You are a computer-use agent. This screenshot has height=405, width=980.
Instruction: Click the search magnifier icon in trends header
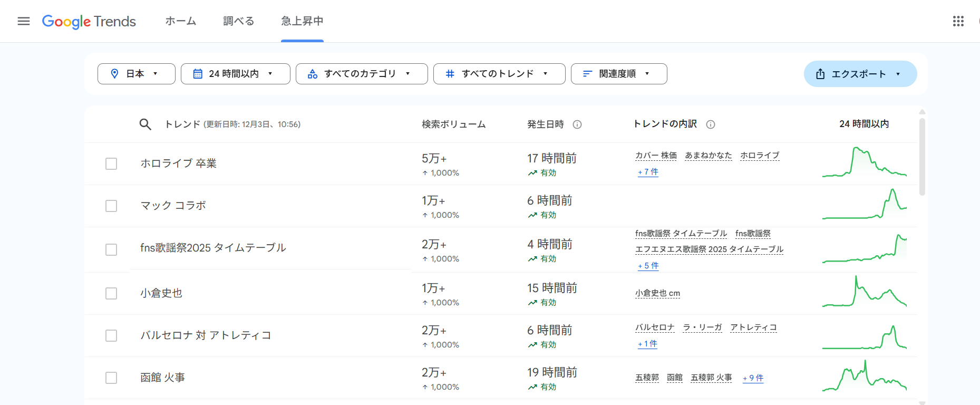(145, 124)
